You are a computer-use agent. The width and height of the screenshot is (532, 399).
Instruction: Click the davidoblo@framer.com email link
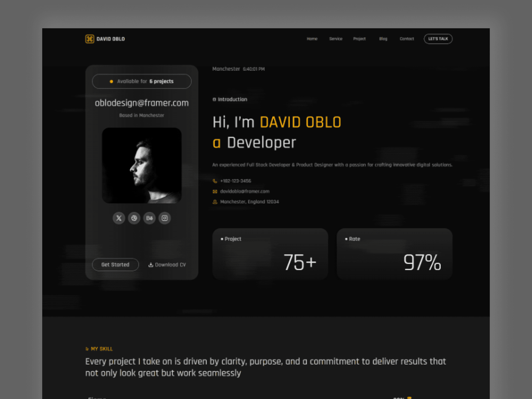245,191
